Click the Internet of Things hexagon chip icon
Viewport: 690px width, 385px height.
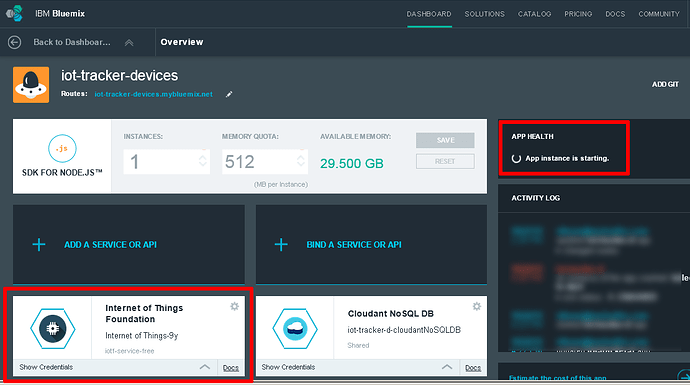[53, 329]
